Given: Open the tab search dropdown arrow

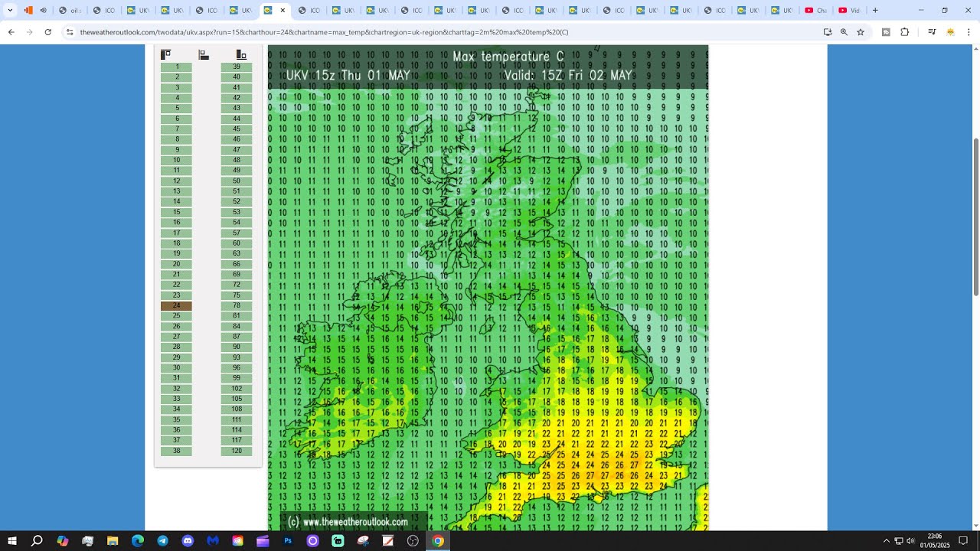Looking at the screenshot, I should point(10,10).
